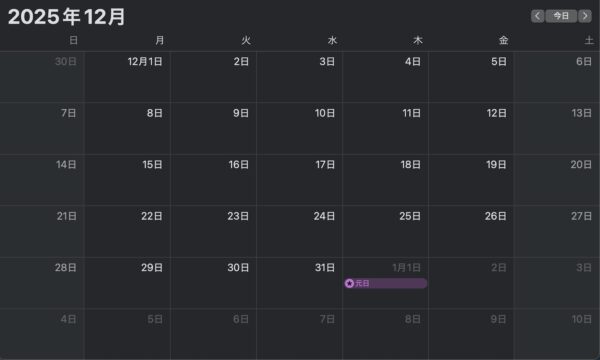Select the 19日 Friday cell
This screenshot has width=600, height=360.
click(471, 180)
